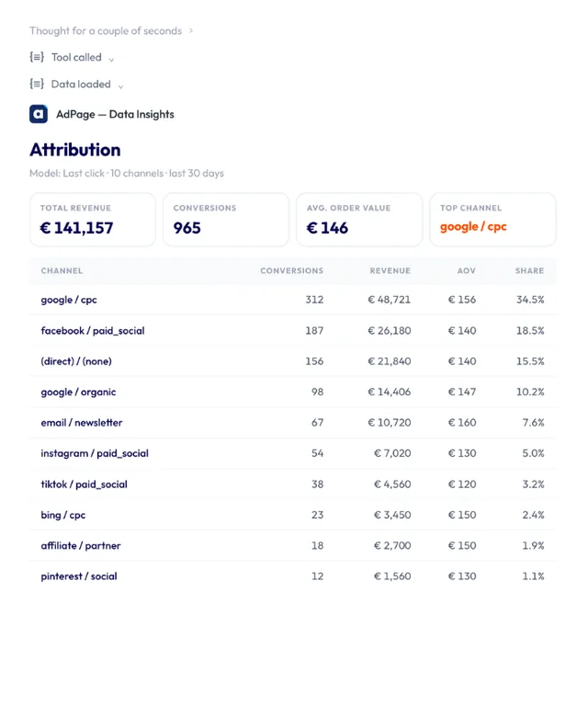The width and height of the screenshot is (588, 717).
Task: Click the € 120 AOV cell
Action: point(462,484)
